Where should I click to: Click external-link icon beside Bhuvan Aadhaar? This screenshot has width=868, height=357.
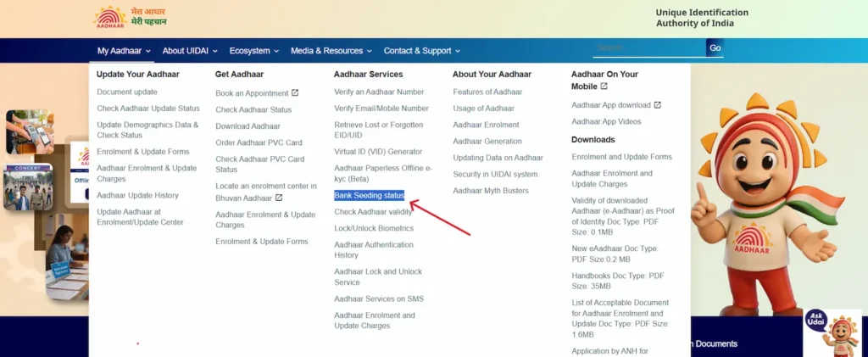click(279, 198)
